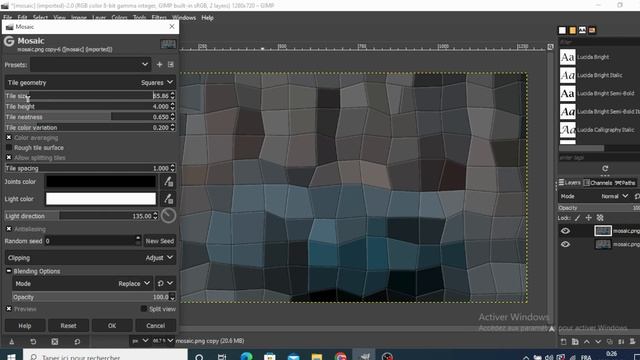Open the zoom percentage dropdown in the status bar
The image size is (640, 360).
(163, 341)
